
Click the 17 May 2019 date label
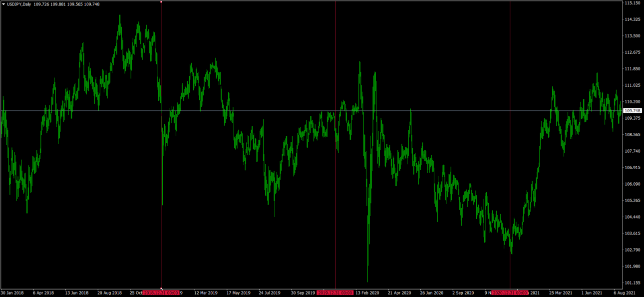238,293
